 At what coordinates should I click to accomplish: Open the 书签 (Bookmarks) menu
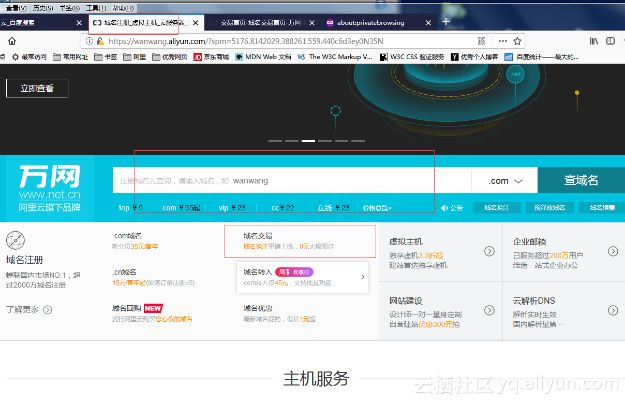pos(69,8)
